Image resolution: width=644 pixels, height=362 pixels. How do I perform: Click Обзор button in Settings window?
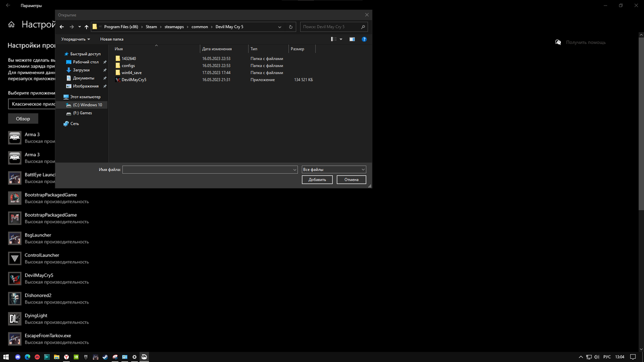tap(23, 119)
